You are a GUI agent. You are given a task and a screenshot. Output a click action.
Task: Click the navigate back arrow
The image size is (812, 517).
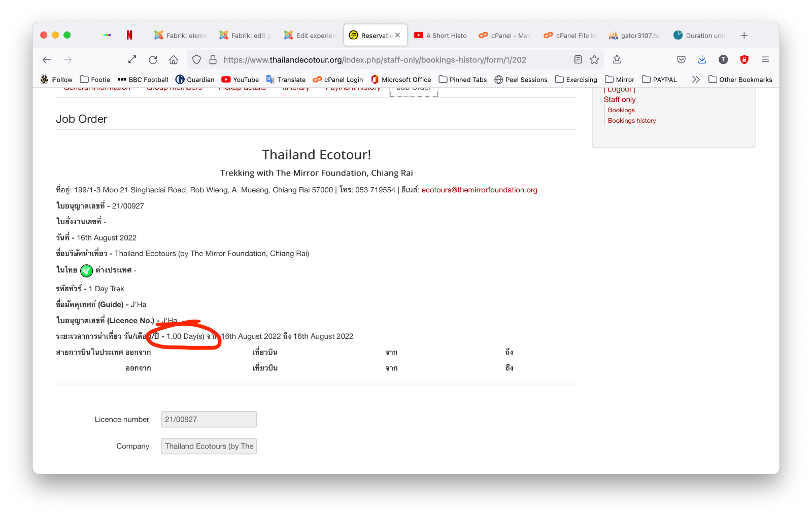47,60
